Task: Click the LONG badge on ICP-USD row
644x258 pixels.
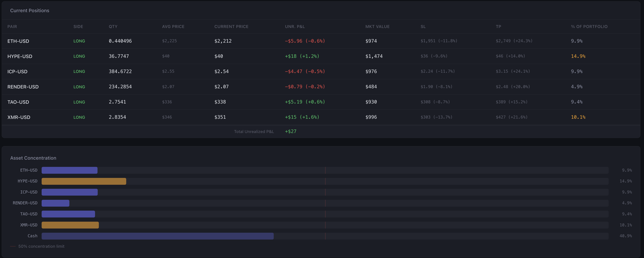Action: click(x=79, y=71)
